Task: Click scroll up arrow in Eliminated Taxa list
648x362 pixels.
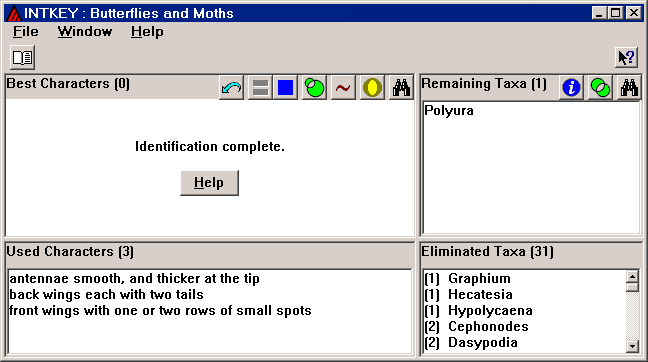Action: (632, 276)
